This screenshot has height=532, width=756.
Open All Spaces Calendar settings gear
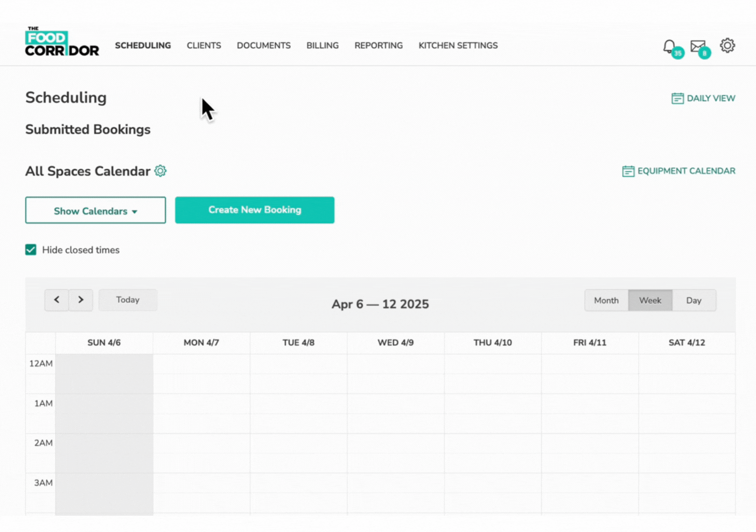pyautogui.click(x=160, y=171)
